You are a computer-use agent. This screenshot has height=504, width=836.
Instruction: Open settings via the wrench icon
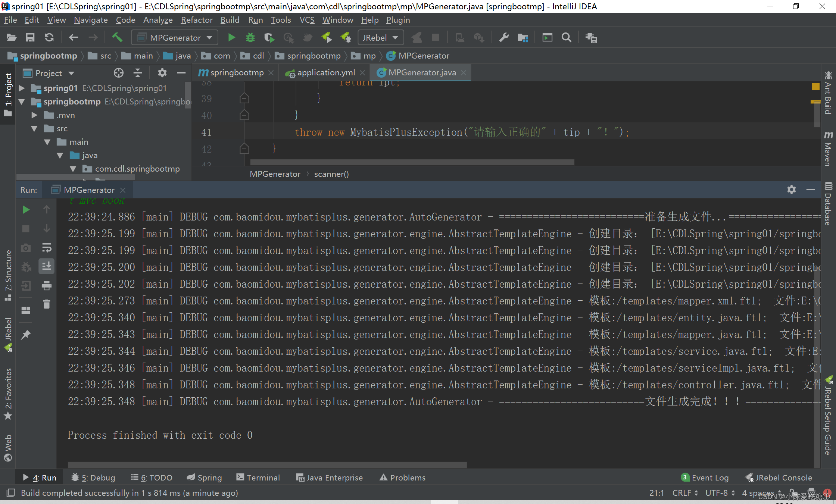[x=503, y=38]
